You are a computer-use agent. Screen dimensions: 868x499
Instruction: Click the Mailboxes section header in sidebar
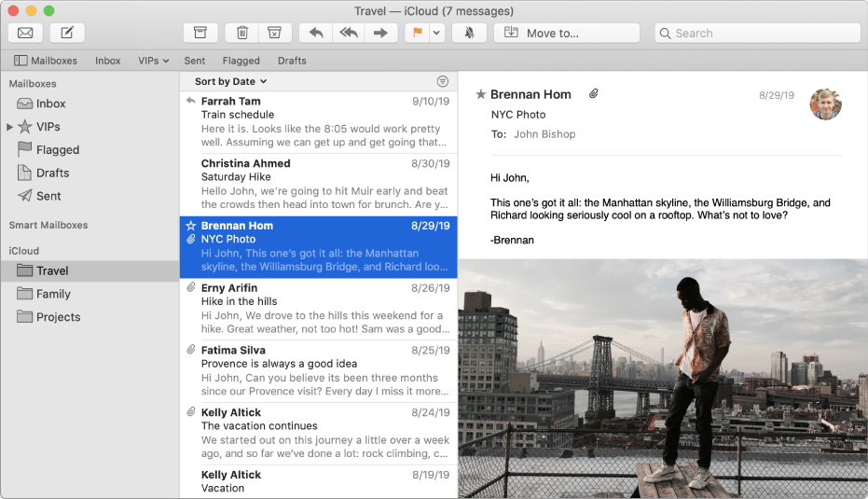33,84
